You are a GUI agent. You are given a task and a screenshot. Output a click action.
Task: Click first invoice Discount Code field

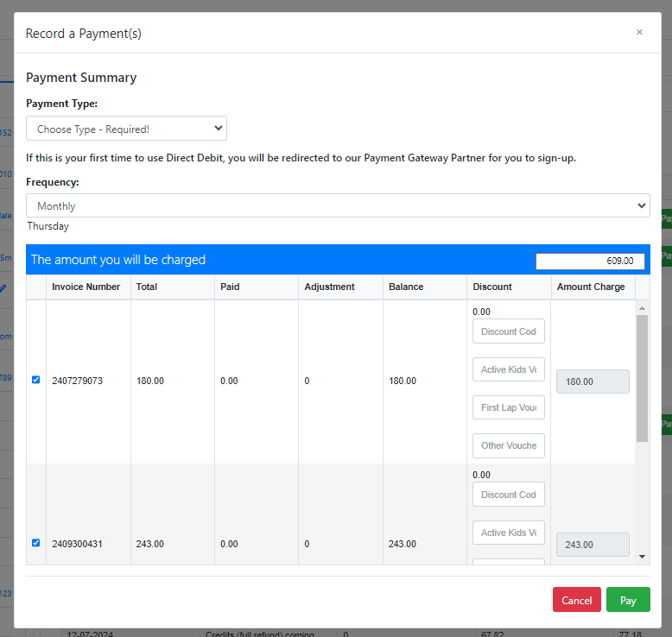[x=508, y=331]
